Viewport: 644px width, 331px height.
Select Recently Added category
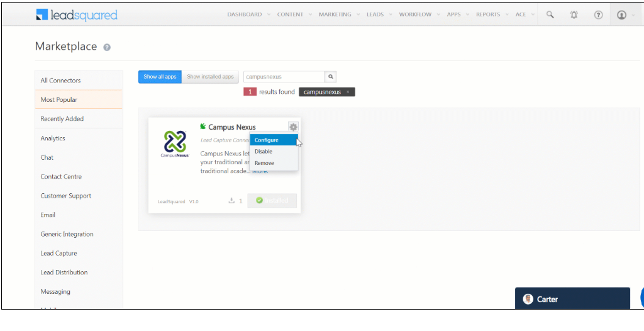tap(79, 119)
